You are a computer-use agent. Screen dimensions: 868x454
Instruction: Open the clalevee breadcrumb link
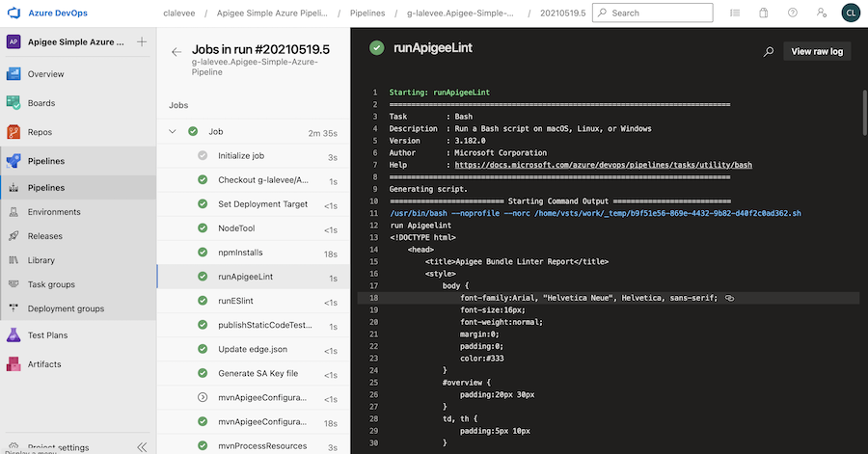178,13
